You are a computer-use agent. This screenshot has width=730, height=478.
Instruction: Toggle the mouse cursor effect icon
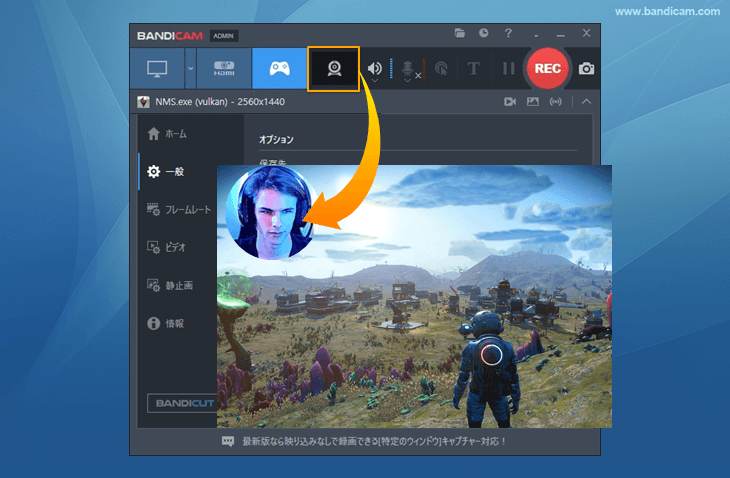441,69
